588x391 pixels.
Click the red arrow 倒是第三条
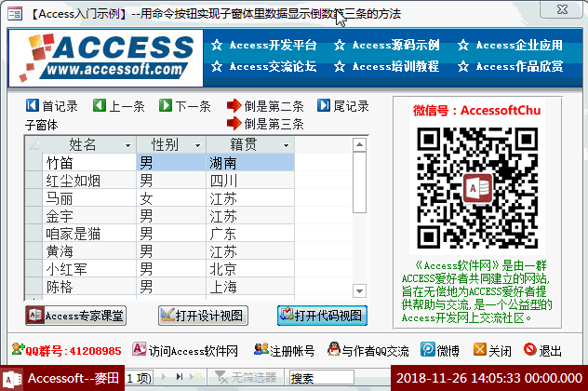(x=234, y=124)
